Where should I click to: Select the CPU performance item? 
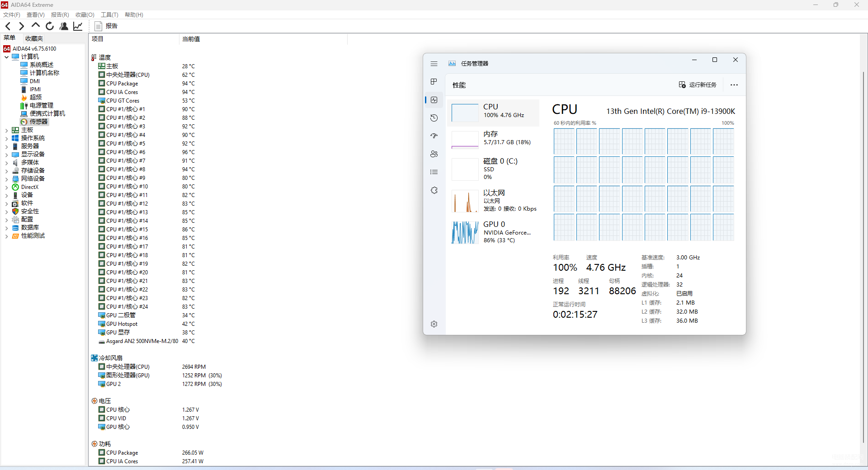tap(494, 113)
